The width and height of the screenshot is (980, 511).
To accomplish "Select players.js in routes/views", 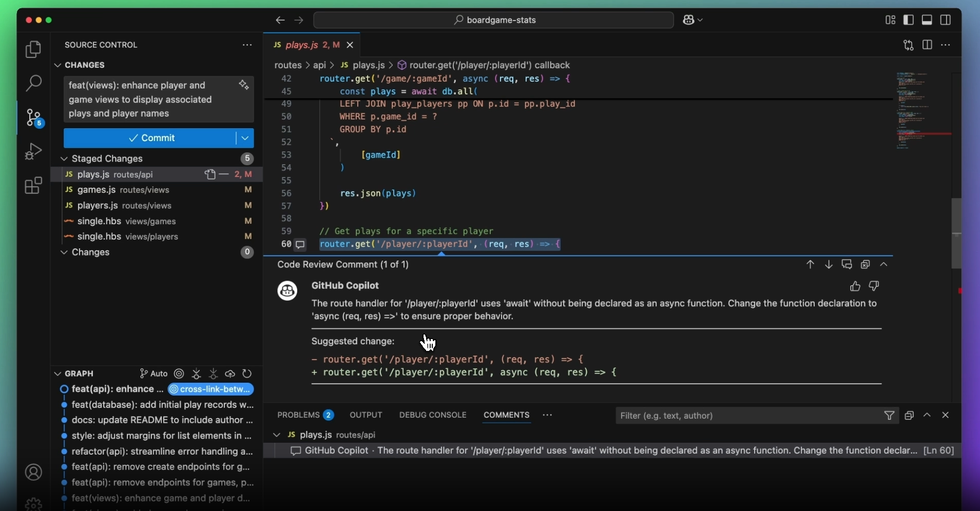I will click(157, 206).
